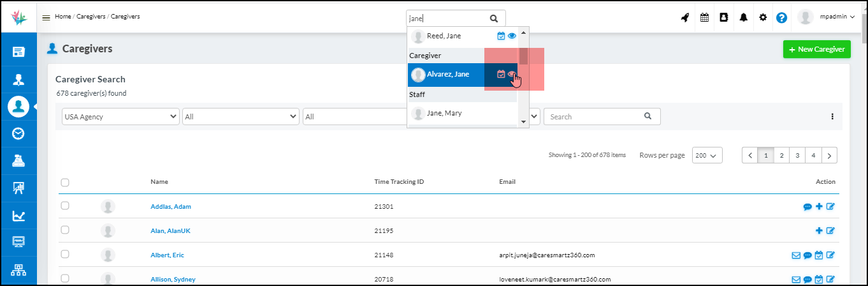868x286 pixels.
Task: Open the notifications bell
Action: (x=743, y=17)
